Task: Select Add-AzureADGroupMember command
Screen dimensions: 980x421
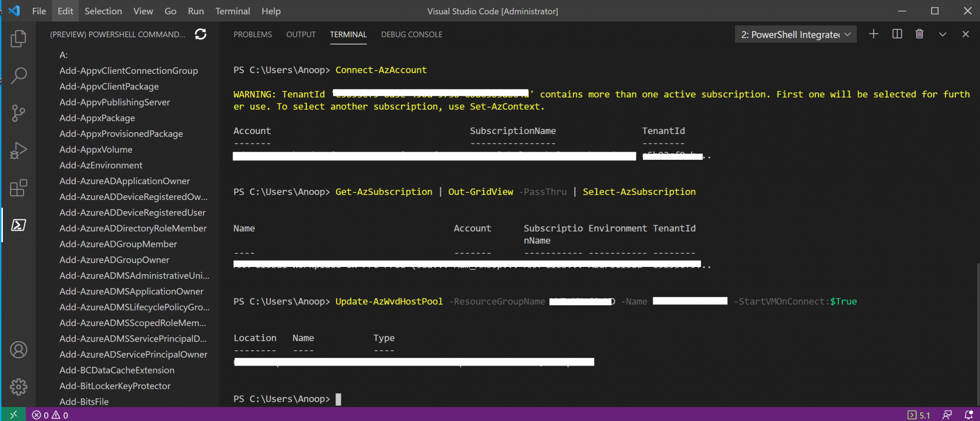Action: tap(118, 244)
